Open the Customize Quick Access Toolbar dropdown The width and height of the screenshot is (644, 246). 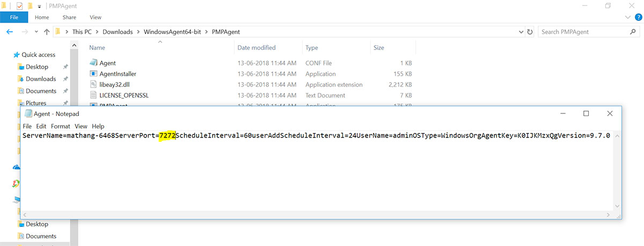pyautogui.click(x=40, y=6)
